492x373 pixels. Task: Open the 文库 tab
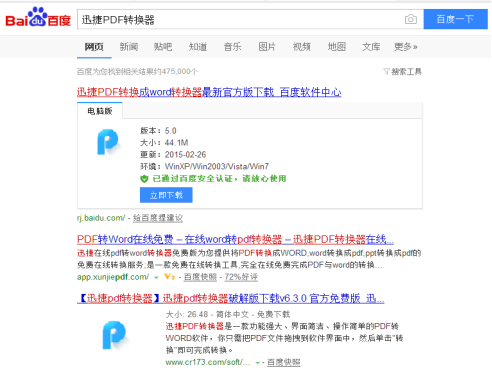pyautogui.click(x=371, y=47)
